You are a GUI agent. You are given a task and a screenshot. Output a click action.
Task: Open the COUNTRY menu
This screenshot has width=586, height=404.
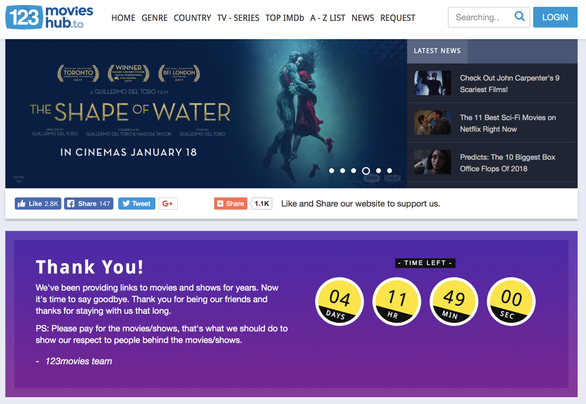point(192,18)
